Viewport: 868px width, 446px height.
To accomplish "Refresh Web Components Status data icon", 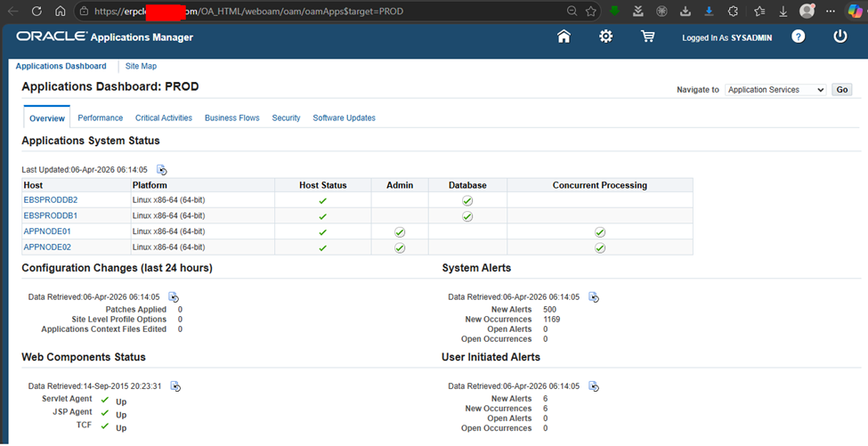I will [x=176, y=386].
